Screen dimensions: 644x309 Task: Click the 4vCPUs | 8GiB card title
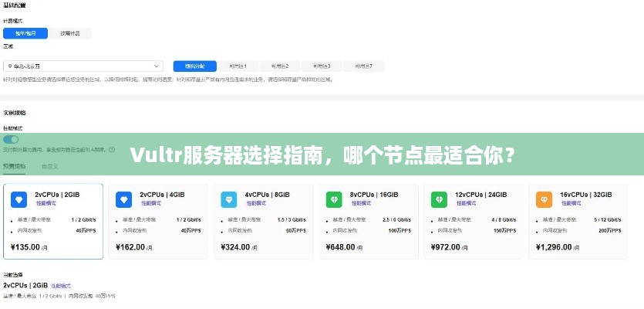pos(268,195)
